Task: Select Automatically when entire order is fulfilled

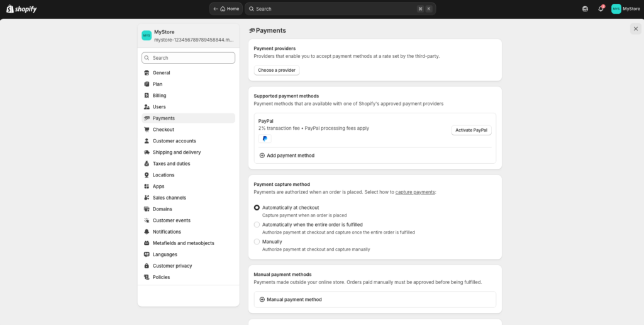Action: pos(257,225)
